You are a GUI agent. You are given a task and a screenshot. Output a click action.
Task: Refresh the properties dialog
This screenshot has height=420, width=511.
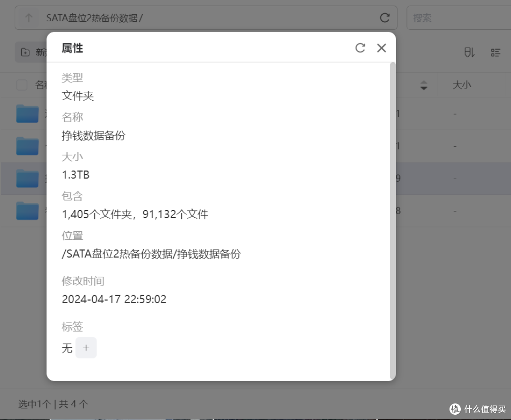[x=360, y=48]
